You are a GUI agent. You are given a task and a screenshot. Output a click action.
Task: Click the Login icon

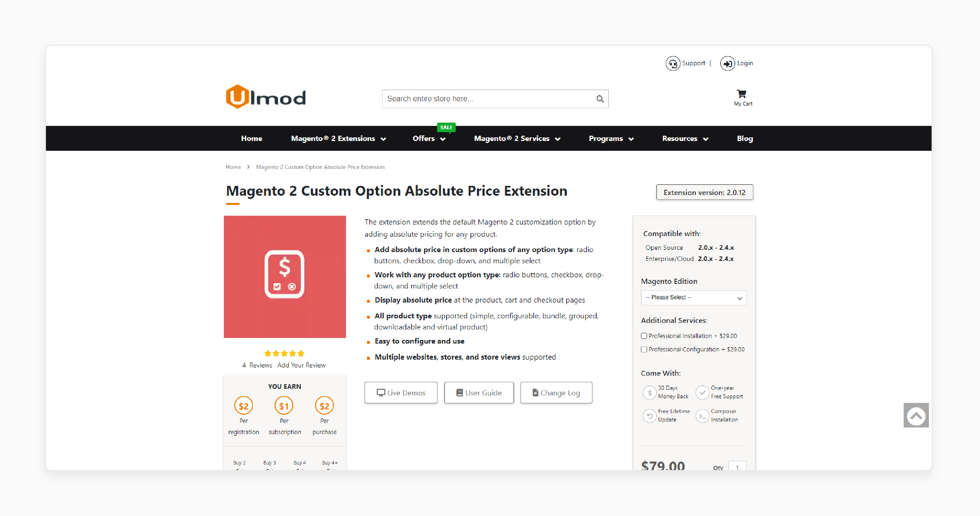click(728, 63)
